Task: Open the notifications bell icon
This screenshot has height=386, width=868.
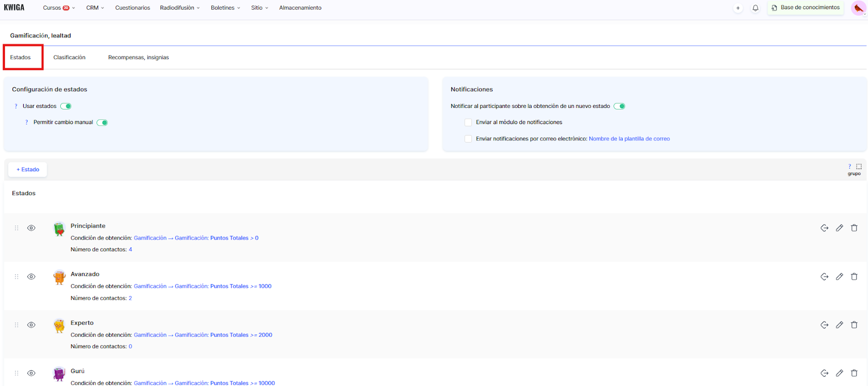Action: point(755,8)
